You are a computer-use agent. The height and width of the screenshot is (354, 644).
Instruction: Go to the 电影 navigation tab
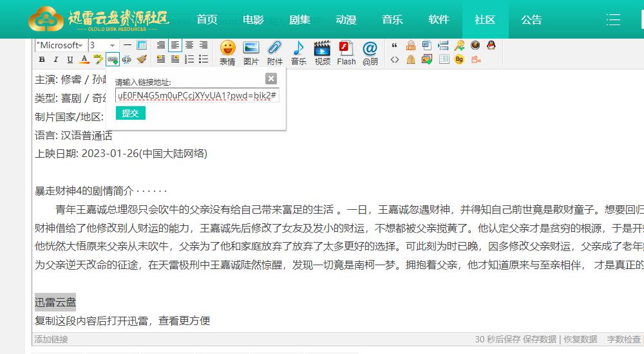(253, 19)
